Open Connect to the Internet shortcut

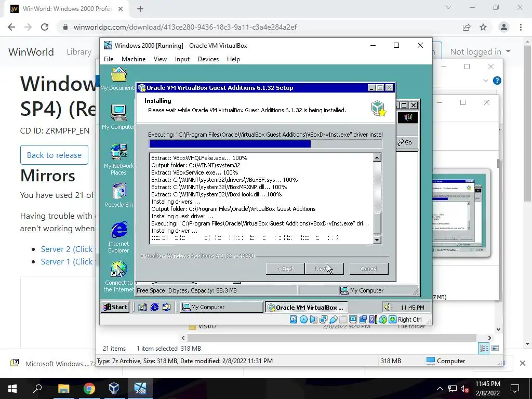point(118,276)
